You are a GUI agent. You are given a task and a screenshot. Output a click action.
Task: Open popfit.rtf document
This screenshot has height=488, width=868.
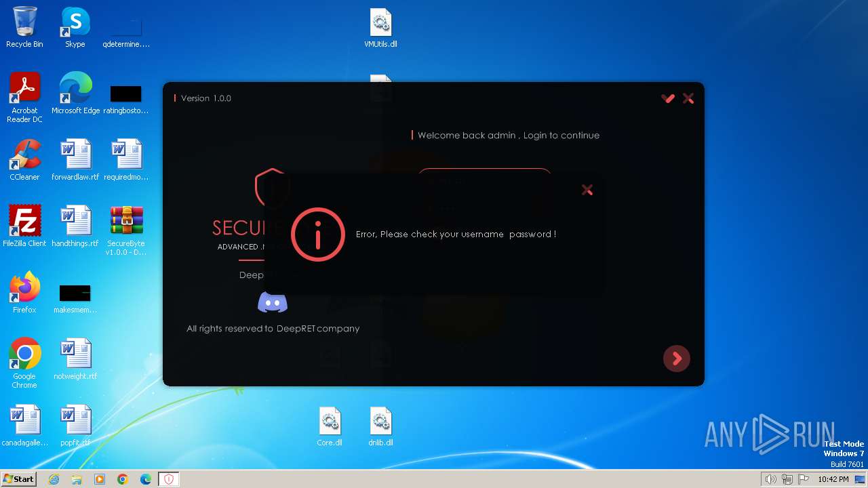click(x=75, y=426)
